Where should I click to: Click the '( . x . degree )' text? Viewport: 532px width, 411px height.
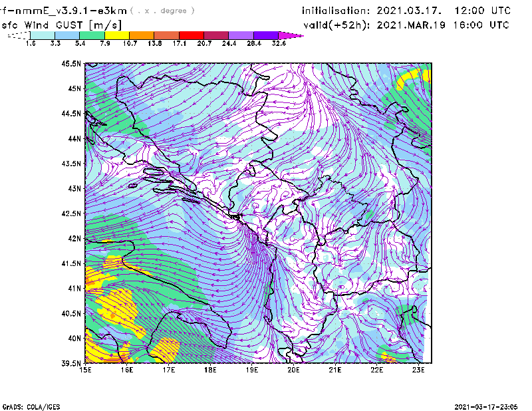coord(162,11)
